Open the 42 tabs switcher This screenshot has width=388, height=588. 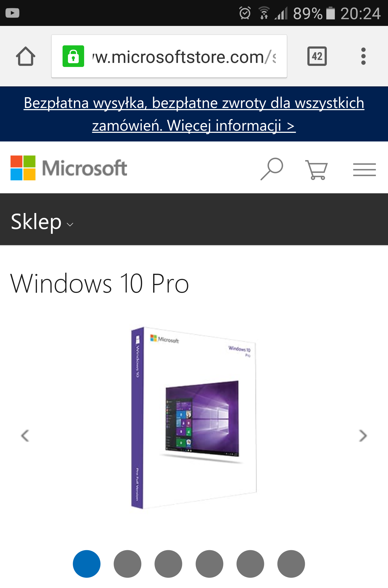click(x=317, y=56)
